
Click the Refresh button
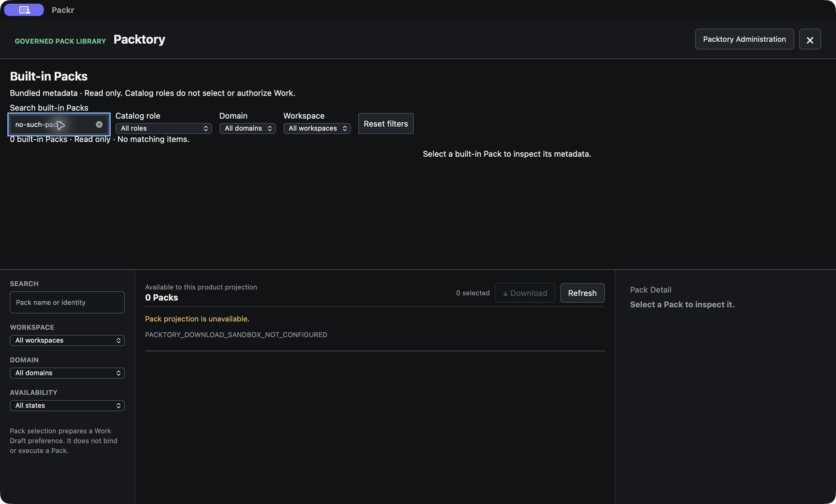click(x=582, y=293)
